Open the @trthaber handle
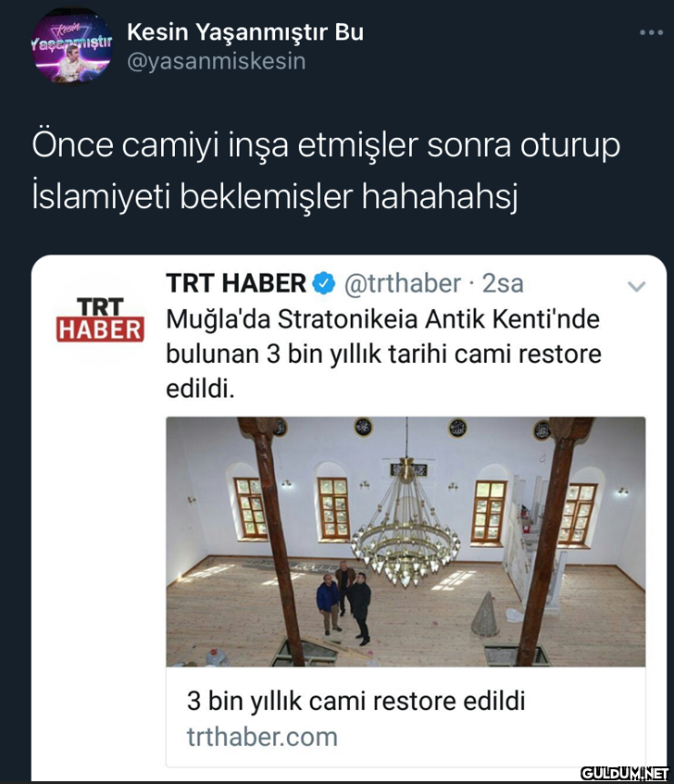This screenshot has height=784, width=674. click(x=403, y=283)
